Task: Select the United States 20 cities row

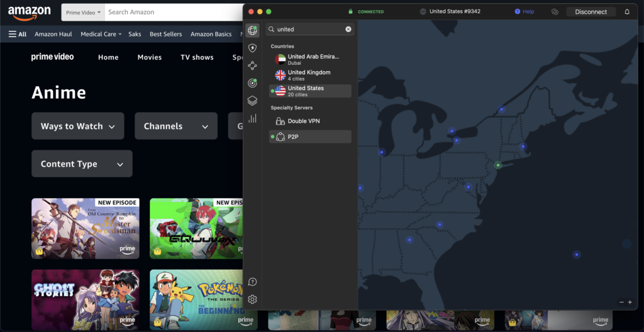Action: click(310, 91)
